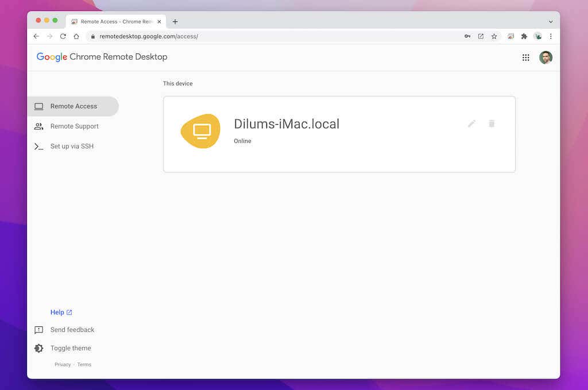Screen dimensions: 588x390
Task: Toggle theme between light and dark
Action: [71, 348]
